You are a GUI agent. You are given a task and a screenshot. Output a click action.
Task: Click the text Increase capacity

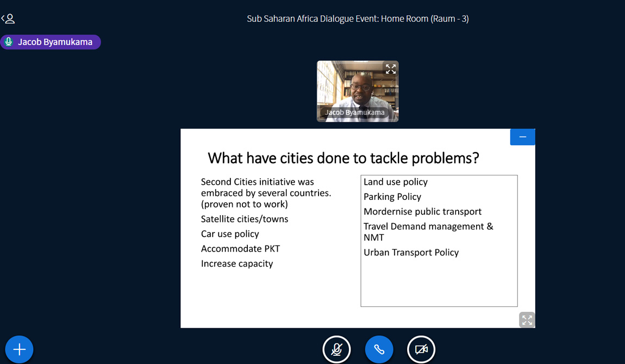[x=237, y=263]
